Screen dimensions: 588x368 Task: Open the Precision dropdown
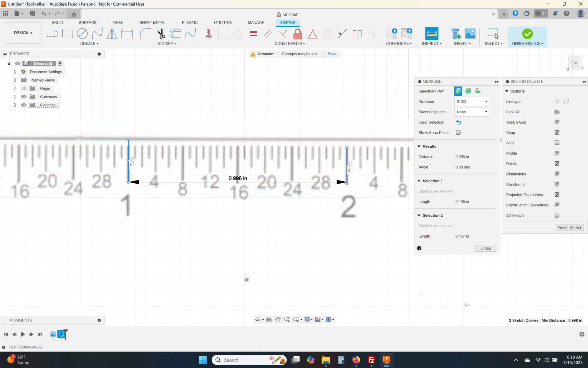coord(471,102)
